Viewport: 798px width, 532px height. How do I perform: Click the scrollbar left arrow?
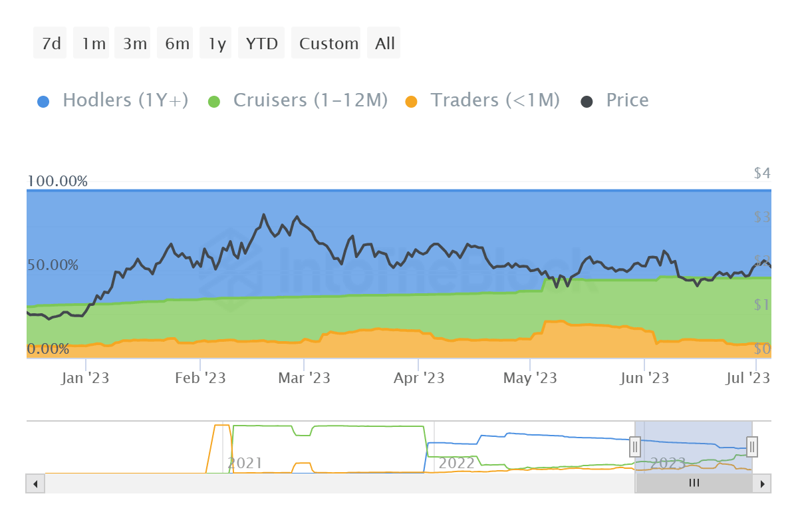pos(35,483)
